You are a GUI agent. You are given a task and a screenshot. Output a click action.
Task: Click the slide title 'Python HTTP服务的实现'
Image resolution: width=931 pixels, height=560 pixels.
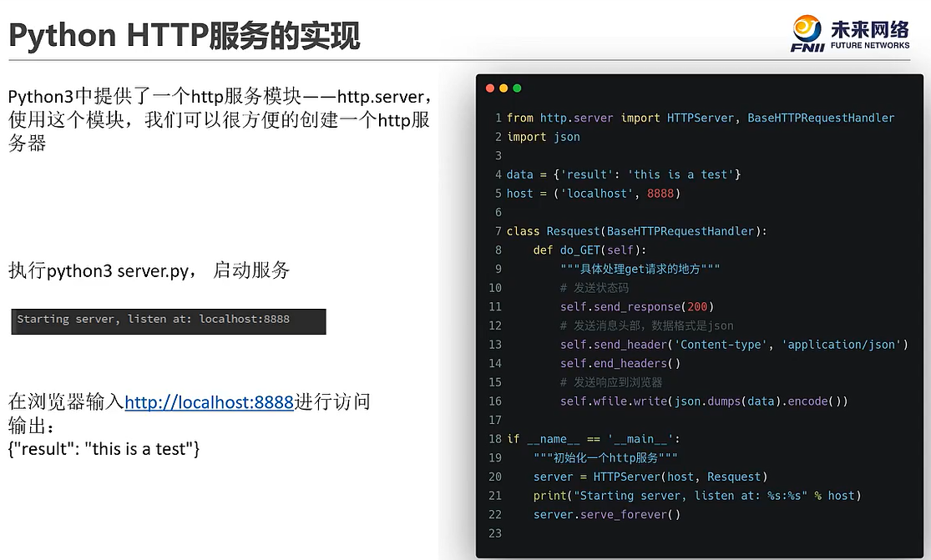tap(184, 35)
